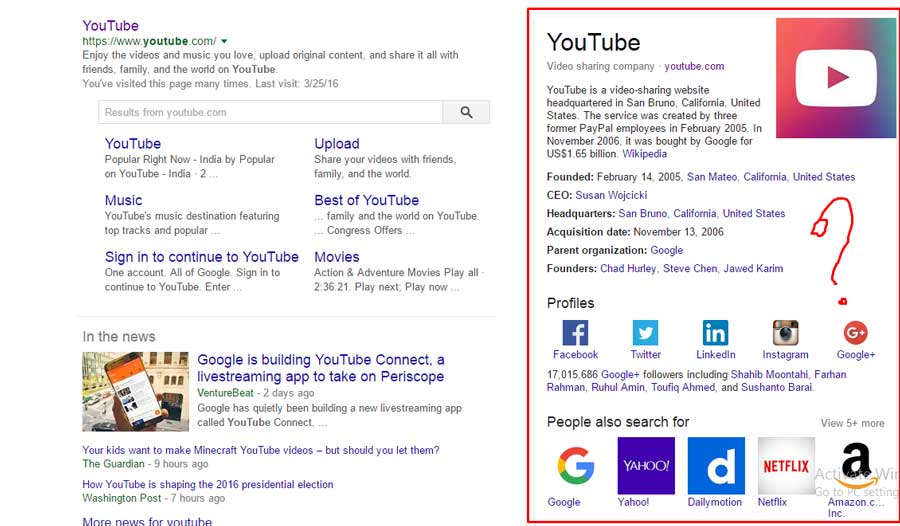900x526 pixels.
Task: Open the Instagram profile icon
Action: click(785, 332)
